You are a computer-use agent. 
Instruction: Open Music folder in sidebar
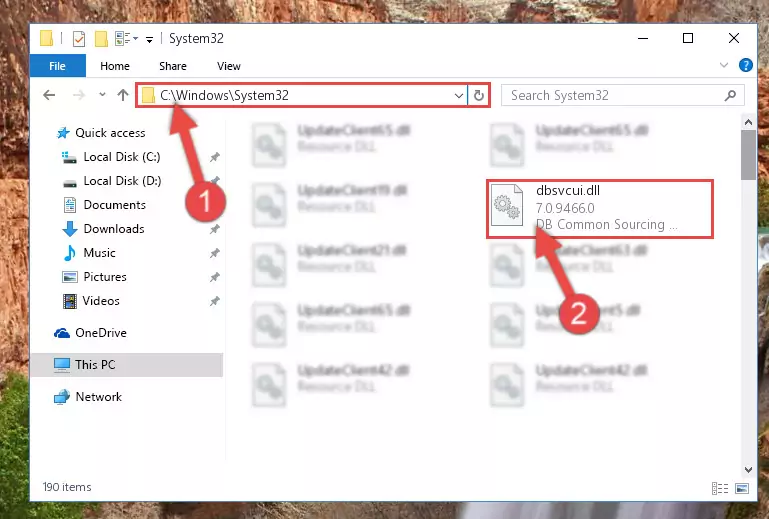point(99,253)
